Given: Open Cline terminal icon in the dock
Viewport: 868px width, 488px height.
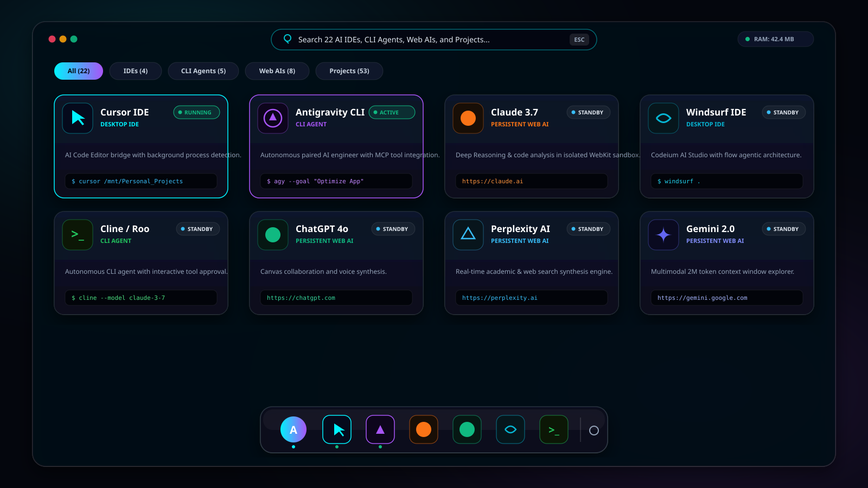Looking at the screenshot, I should click(554, 429).
